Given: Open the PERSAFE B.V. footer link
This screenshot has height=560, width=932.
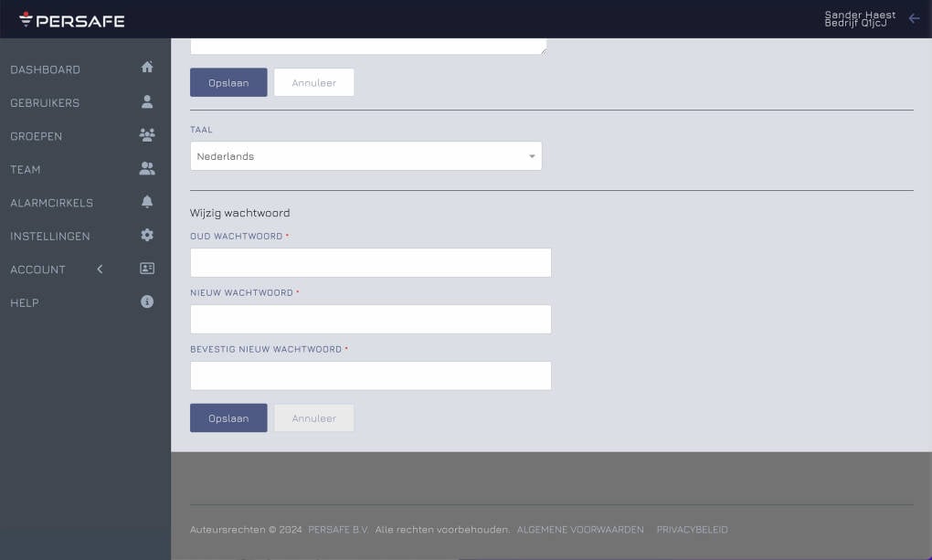Looking at the screenshot, I should tap(338, 529).
